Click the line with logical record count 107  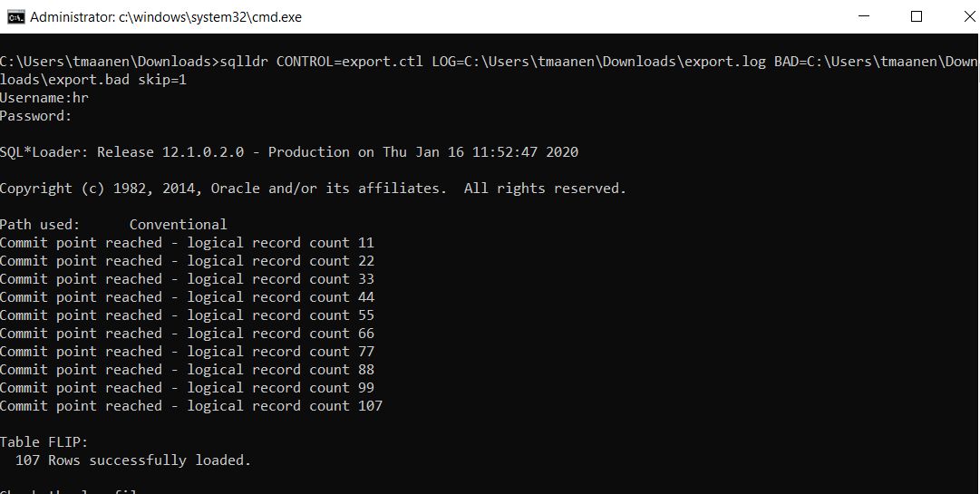pos(191,406)
